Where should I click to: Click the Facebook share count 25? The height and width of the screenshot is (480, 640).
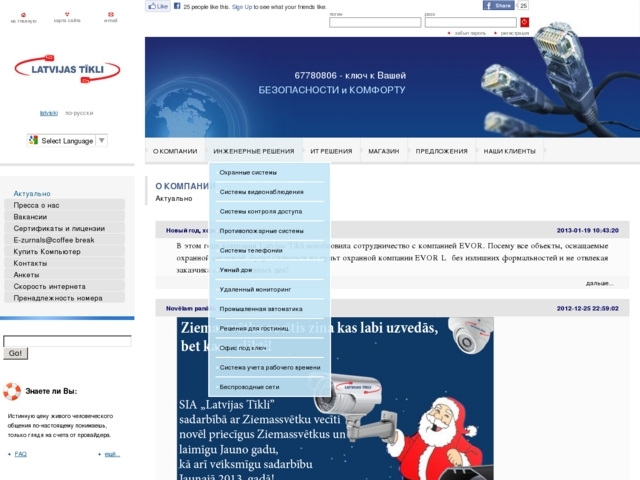pyautogui.click(x=523, y=5)
